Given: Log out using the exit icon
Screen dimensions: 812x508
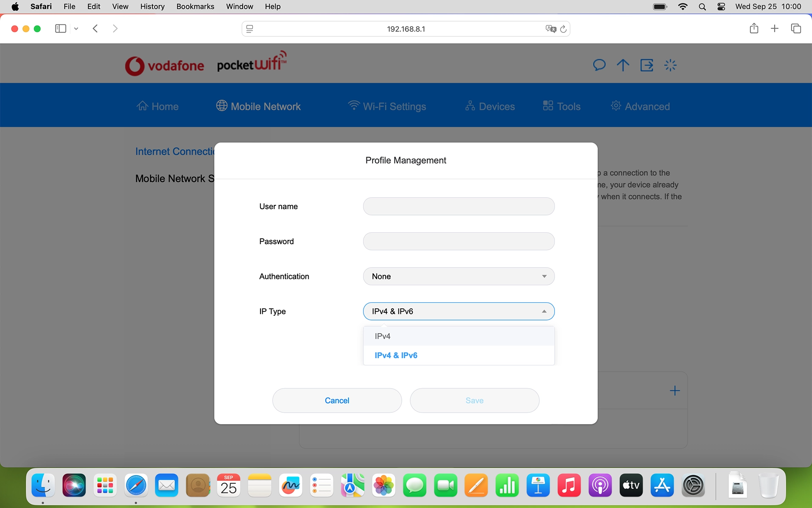Looking at the screenshot, I should click(x=647, y=65).
